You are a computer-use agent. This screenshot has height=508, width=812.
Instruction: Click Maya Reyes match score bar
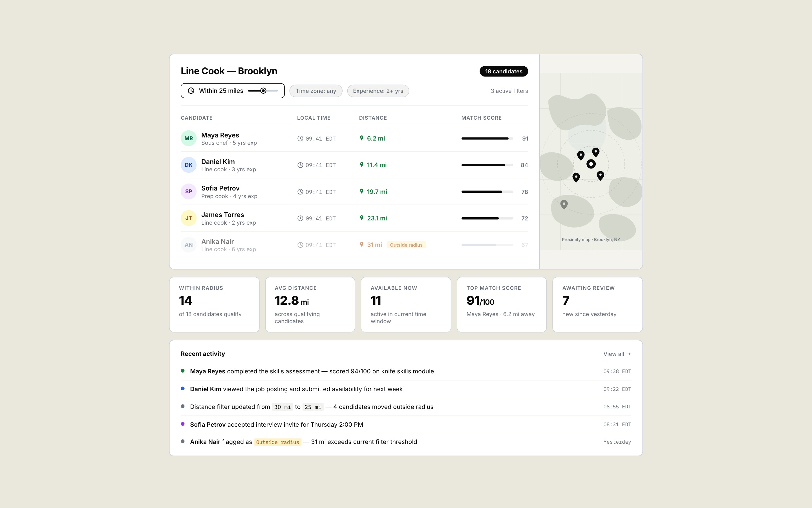click(x=487, y=138)
